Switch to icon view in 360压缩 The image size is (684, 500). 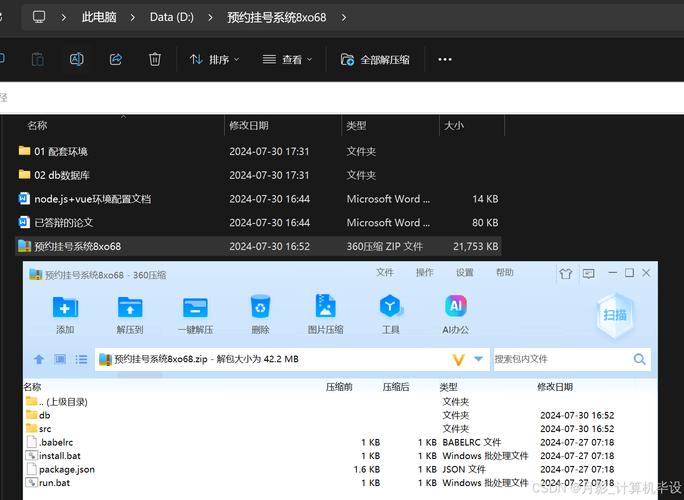pos(60,359)
